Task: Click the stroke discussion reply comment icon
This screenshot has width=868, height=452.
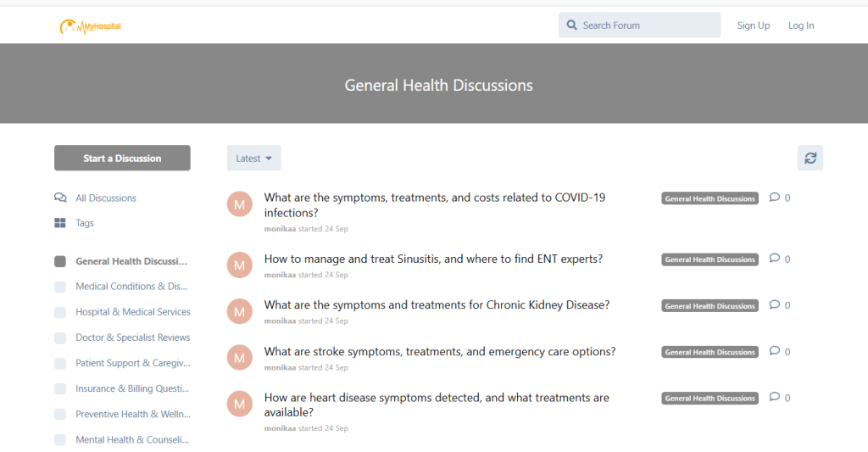Action: [774, 351]
